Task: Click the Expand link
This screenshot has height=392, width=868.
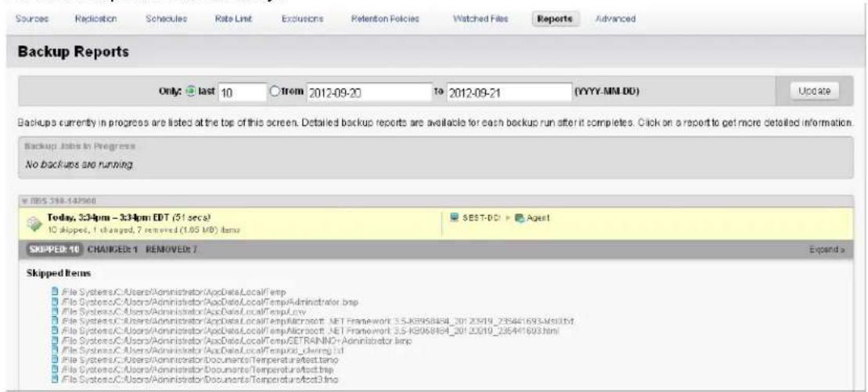Action: [x=827, y=250]
